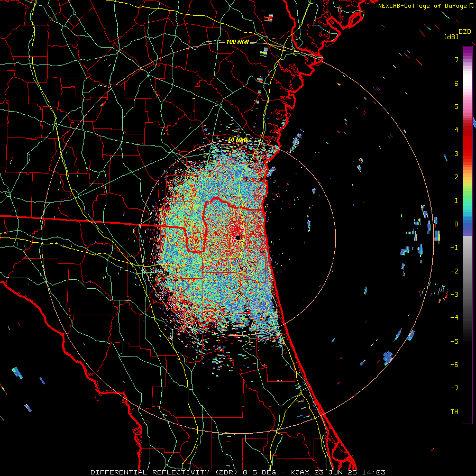476x476 pixels.
Task: Click the KJAX station identifier
Action: pos(300,472)
